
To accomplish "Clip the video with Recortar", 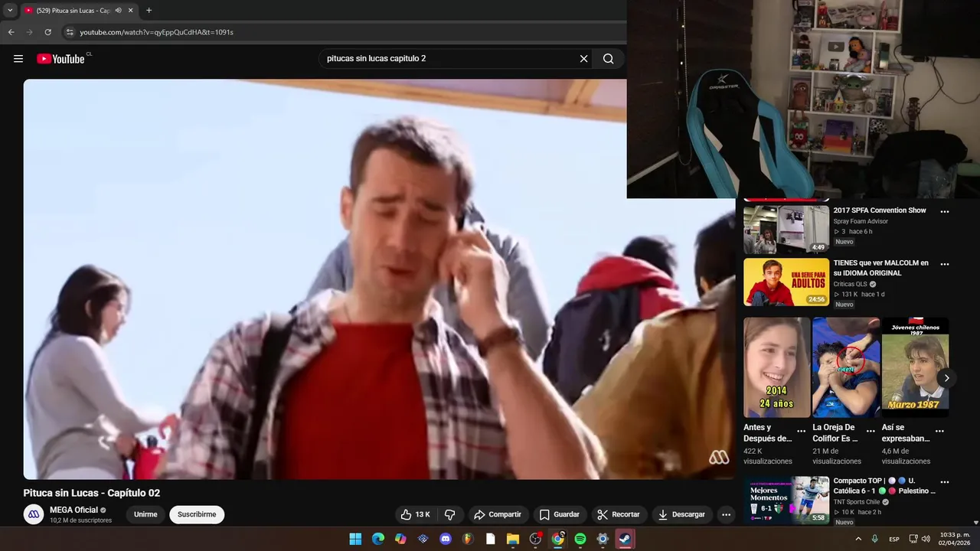I will [x=619, y=514].
